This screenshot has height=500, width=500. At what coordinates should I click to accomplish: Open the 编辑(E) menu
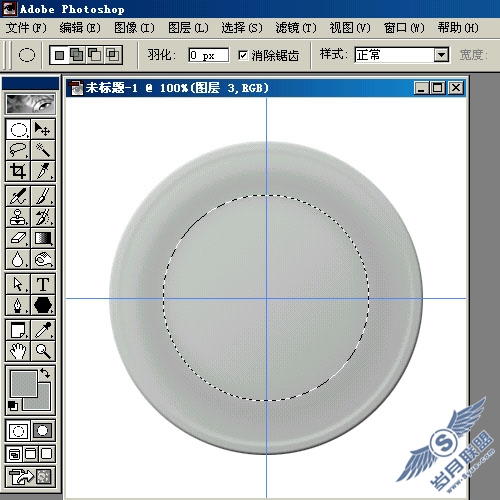point(80,28)
